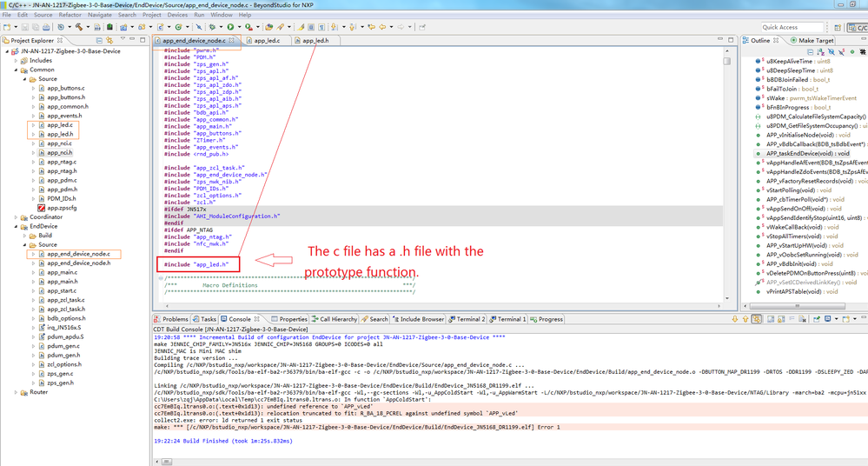Collapse the Common folder
The image size is (868, 466).
pyautogui.click(x=16, y=70)
